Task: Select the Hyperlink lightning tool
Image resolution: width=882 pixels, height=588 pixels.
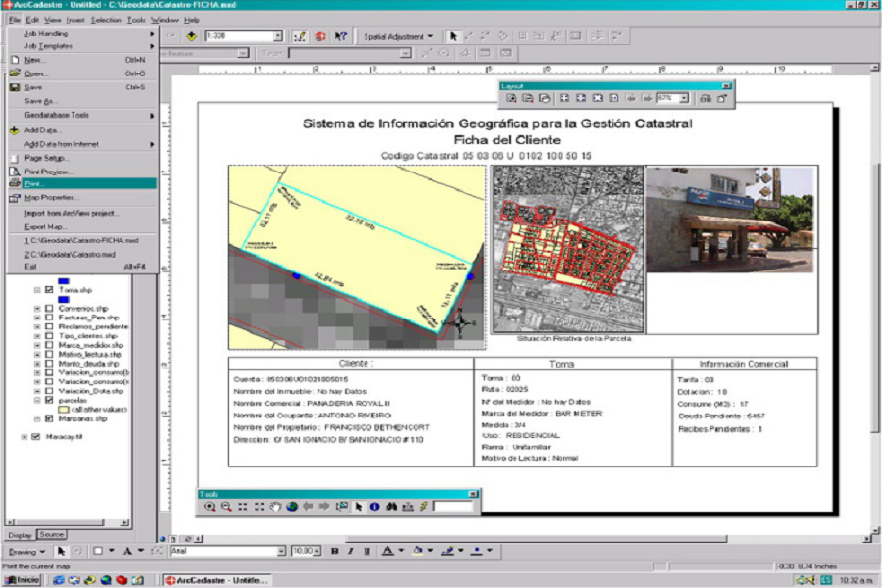Action: [x=424, y=507]
